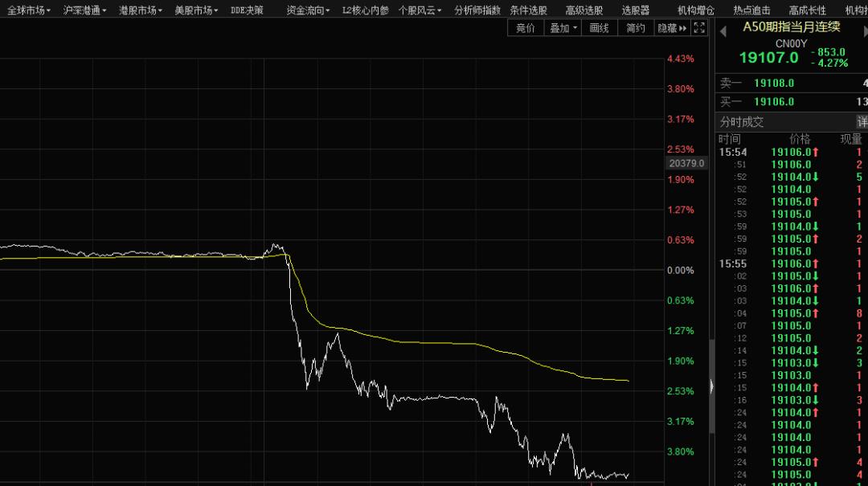Click the 画线 drawing button
Viewport: 868px width, 486px height.
coord(599,27)
